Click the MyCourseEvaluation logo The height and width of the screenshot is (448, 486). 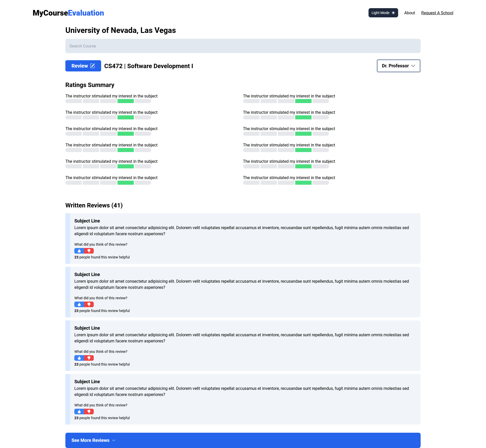tap(68, 13)
